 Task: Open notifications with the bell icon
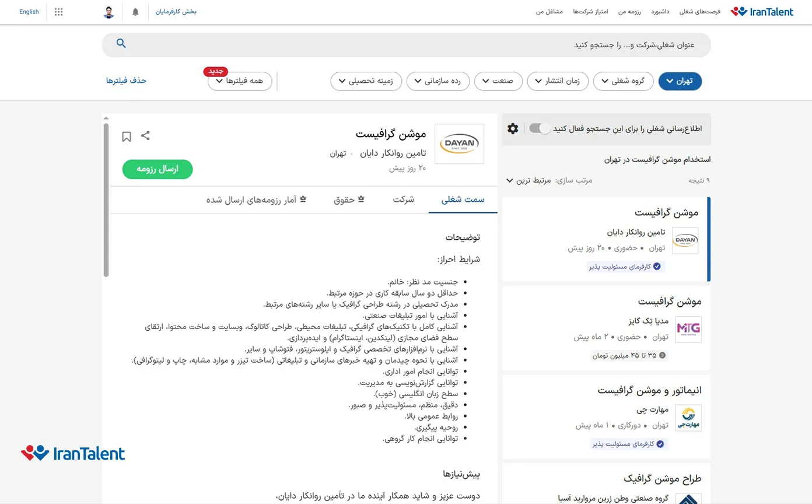(x=135, y=12)
